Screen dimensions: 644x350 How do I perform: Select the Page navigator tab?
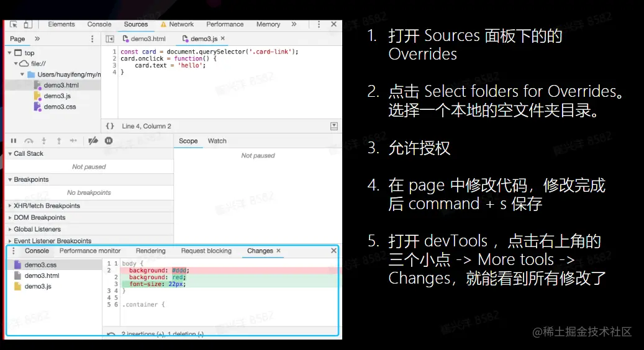click(17, 38)
